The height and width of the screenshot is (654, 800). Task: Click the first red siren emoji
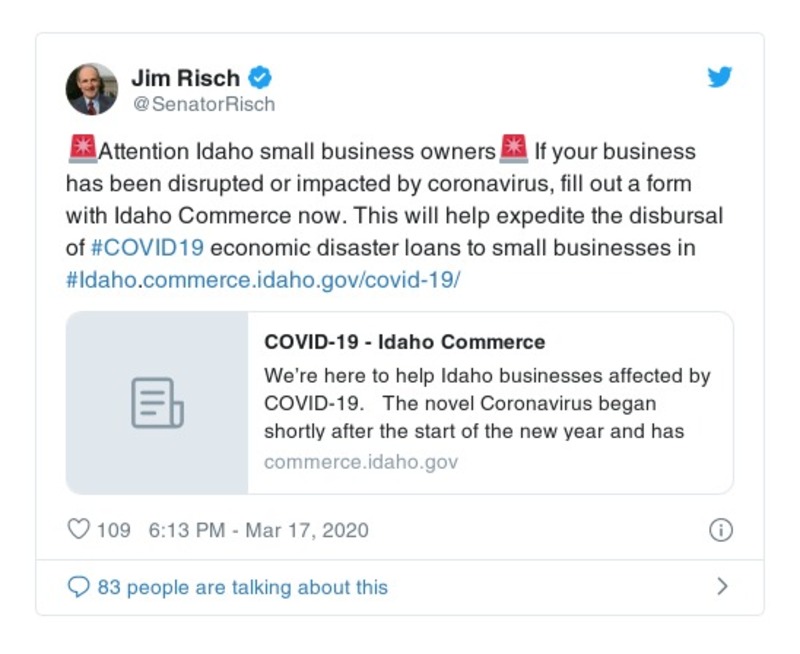(x=81, y=151)
